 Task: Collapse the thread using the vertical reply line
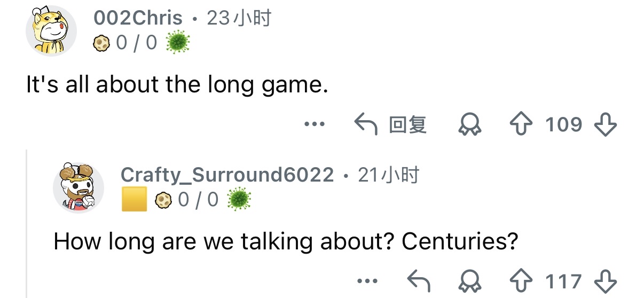(27, 224)
